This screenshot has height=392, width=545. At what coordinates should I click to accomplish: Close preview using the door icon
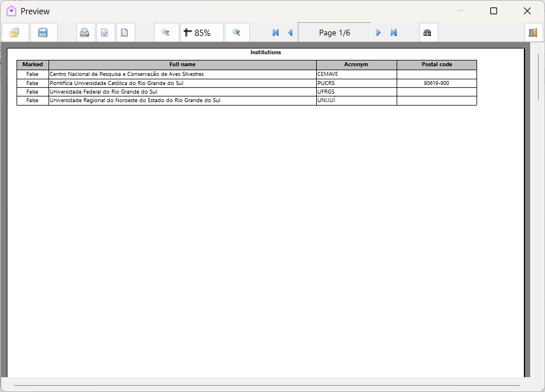[x=533, y=33]
